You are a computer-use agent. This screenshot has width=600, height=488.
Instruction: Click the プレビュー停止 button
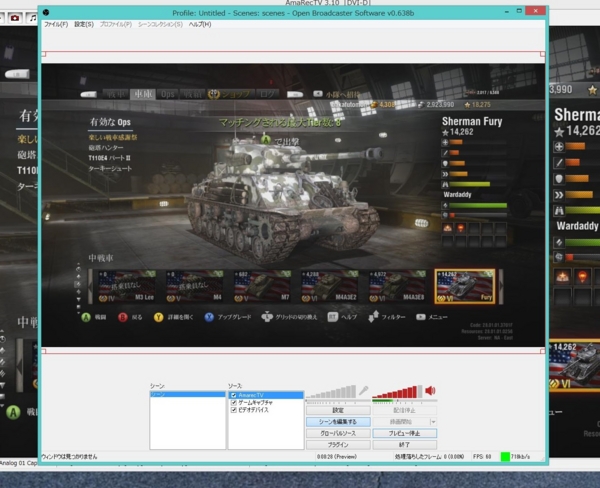pyautogui.click(x=405, y=433)
